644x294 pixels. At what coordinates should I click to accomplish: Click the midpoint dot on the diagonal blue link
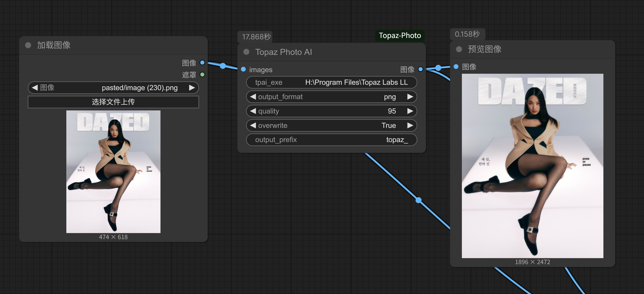(x=419, y=200)
